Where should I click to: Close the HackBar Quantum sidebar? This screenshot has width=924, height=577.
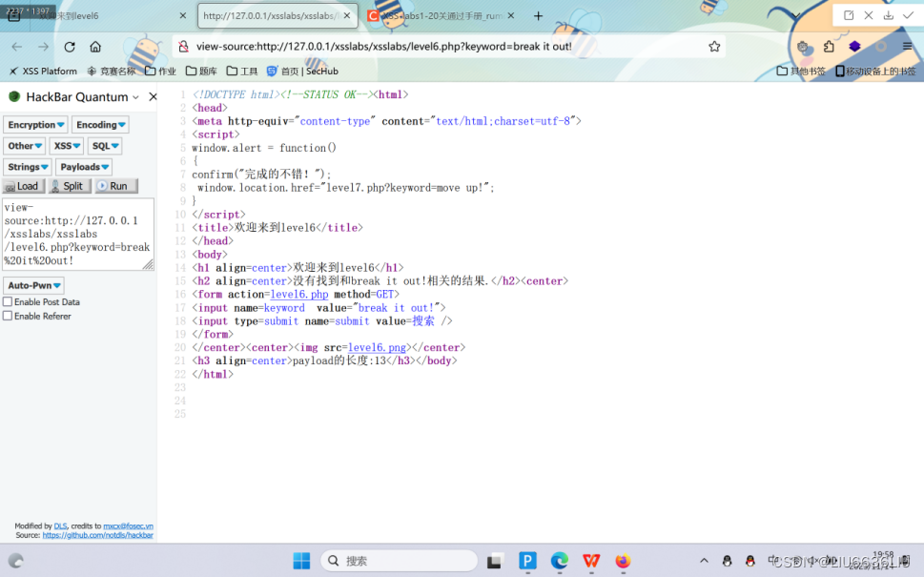pos(153,96)
